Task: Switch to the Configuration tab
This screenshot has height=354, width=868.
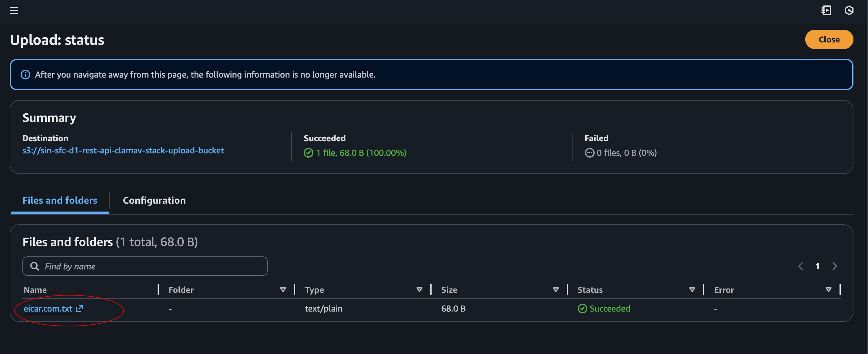Action: click(x=154, y=200)
